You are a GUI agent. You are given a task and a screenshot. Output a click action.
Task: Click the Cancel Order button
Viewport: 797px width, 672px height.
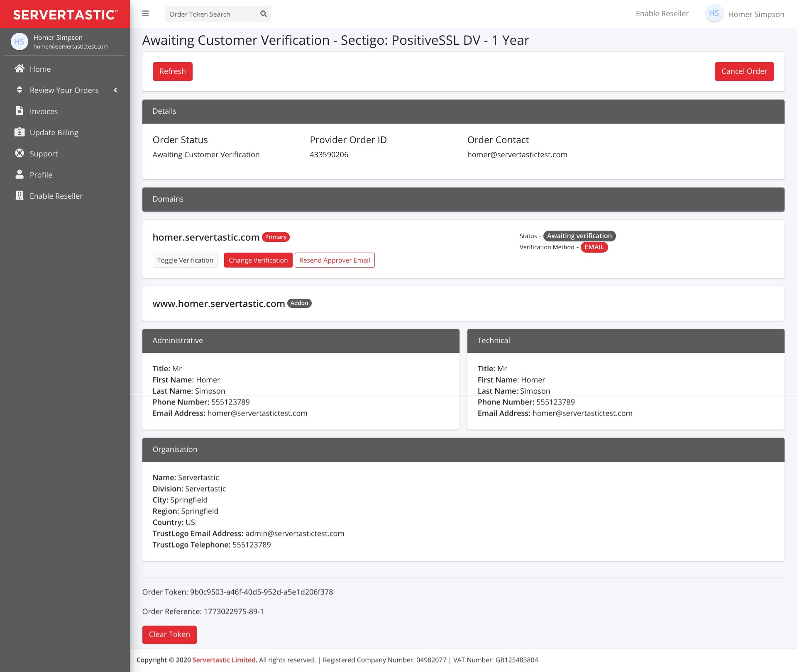click(744, 71)
